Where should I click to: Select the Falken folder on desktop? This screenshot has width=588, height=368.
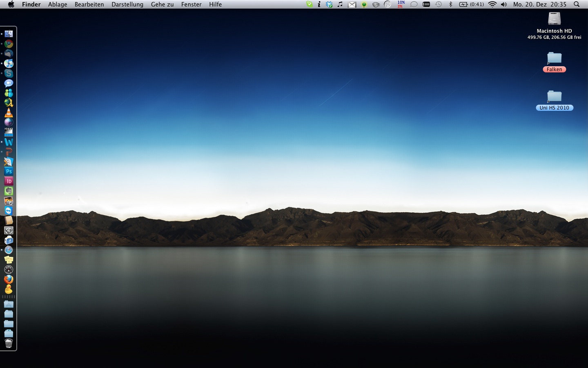554,58
